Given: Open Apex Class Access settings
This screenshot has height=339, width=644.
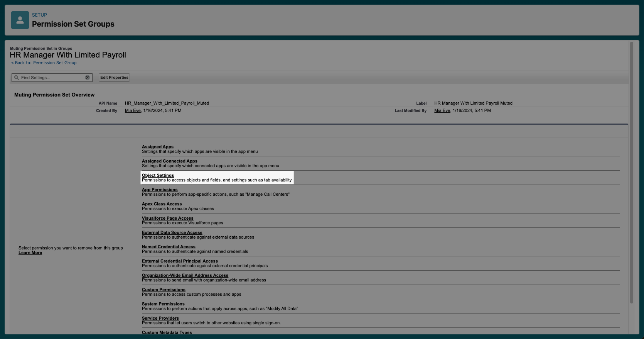Looking at the screenshot, I should click(162, 204).
